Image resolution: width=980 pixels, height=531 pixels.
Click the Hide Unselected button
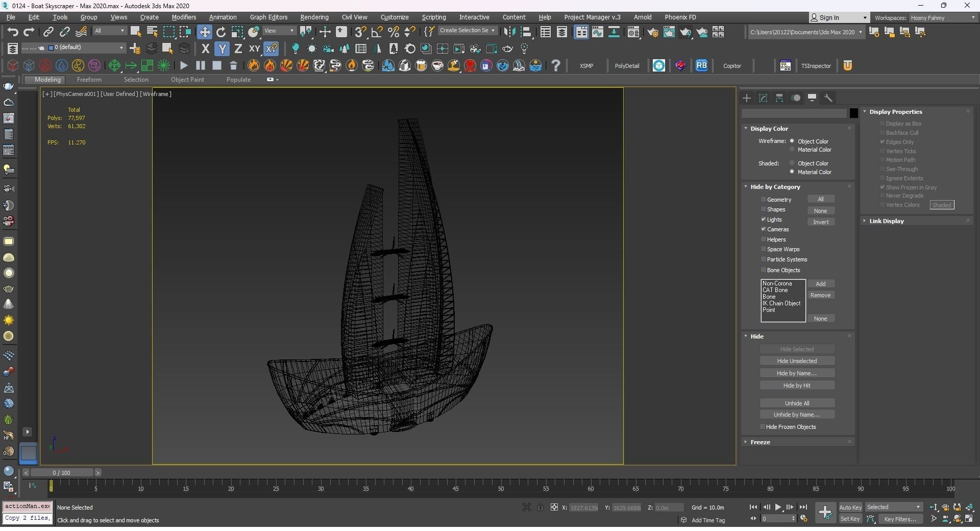797,360
